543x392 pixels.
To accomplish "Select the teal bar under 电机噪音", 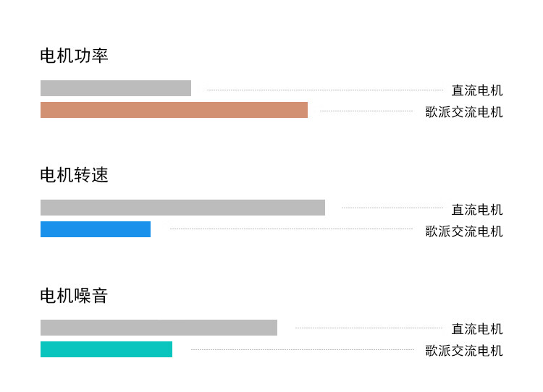I will 106,349.
